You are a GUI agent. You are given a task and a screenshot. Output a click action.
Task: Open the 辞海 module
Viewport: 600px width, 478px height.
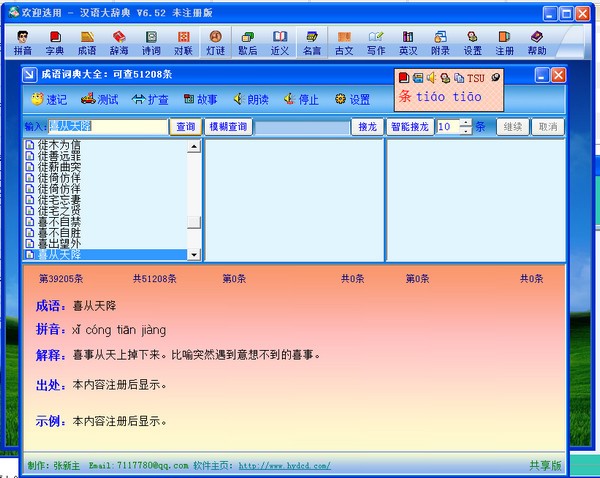[x=119, y=43]
